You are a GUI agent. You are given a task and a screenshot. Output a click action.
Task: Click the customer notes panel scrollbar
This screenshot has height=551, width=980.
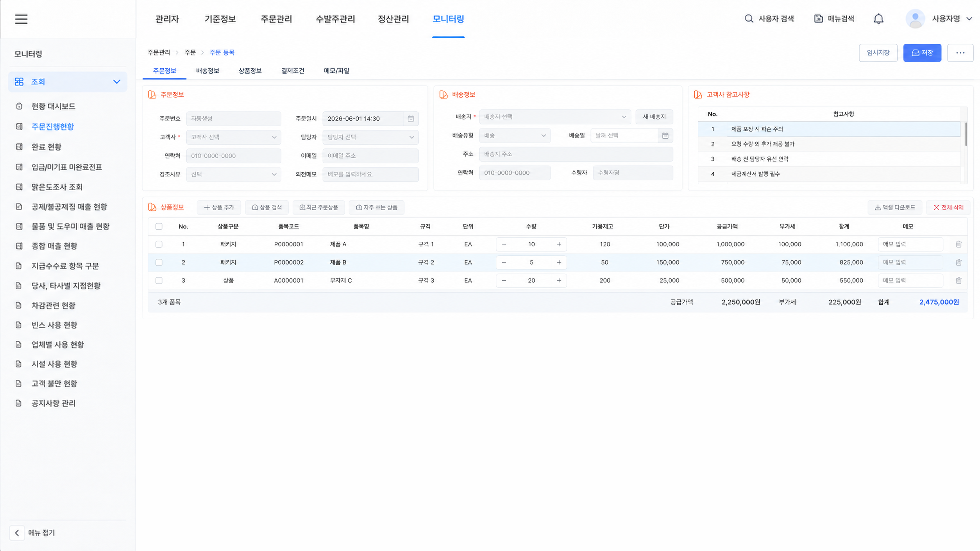click(x=966, y=134)
